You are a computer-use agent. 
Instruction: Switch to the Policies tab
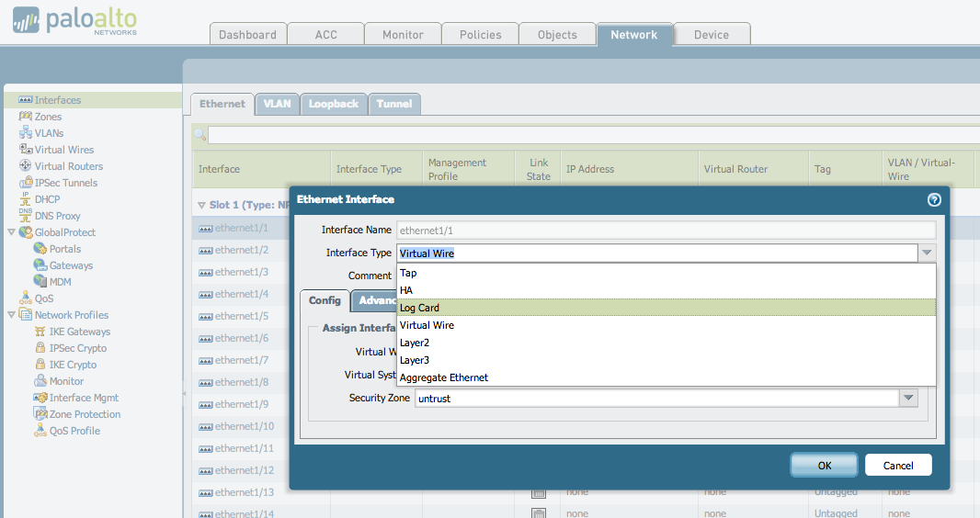pyautogui.click(x=481, y=35)
